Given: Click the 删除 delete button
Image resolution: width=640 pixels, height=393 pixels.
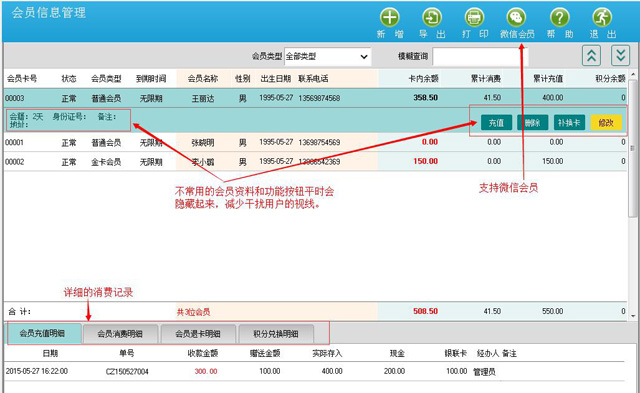Looking at the screenshot, I should click(x=532, y=122).
